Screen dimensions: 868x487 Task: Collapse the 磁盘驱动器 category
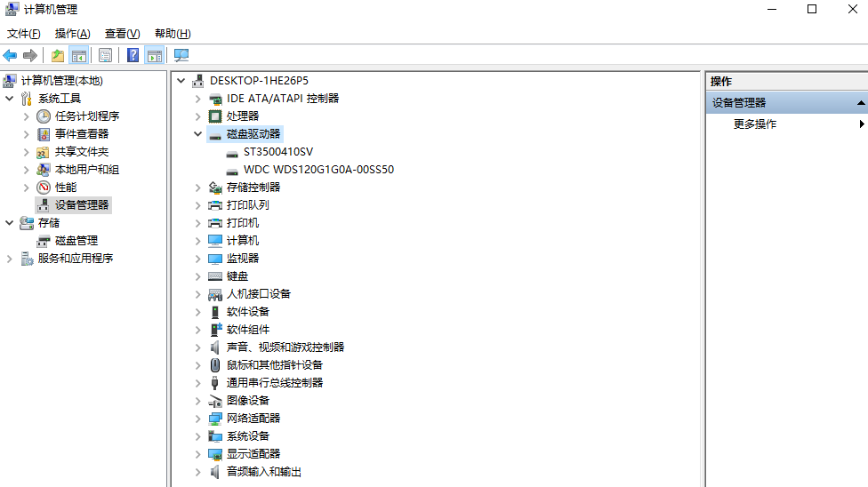click(x=198, y=134)
